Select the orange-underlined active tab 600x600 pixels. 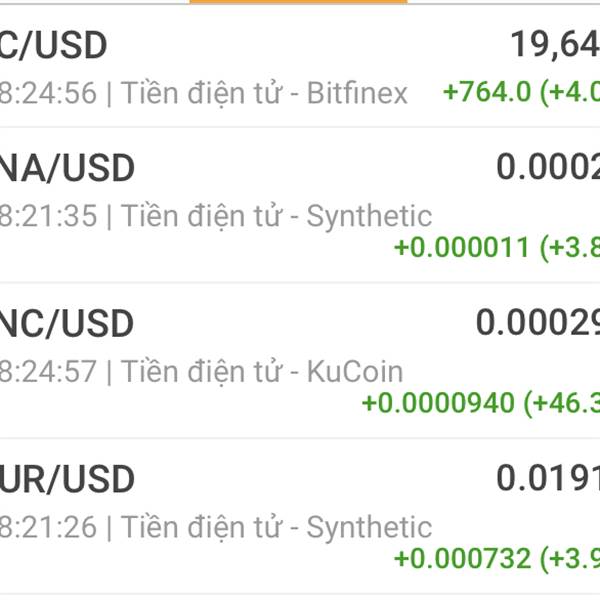click(298, 2)
